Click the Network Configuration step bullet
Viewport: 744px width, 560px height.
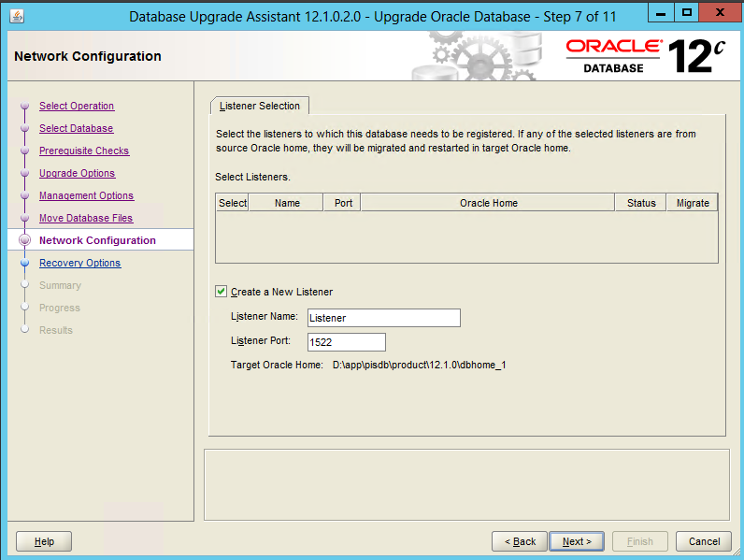[x=25, y=240]
